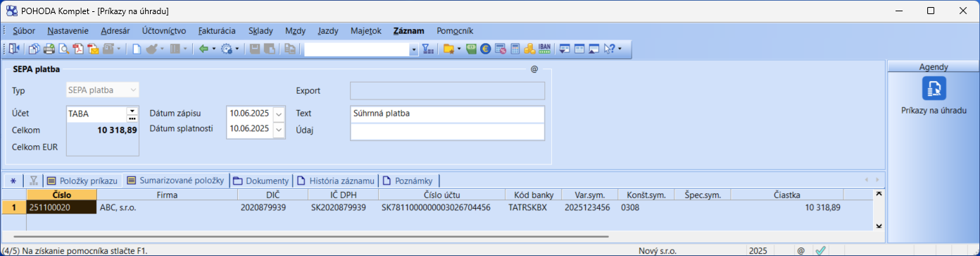
Task: Click the Text field Súhrnná platba
Action: point(448,114)
